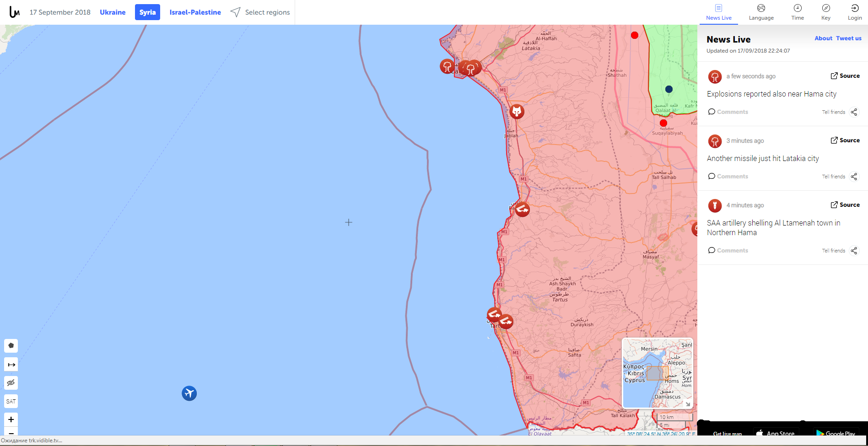Viewport: 868px width, 446px height.
Task: Open the Language menu
Action: pos(761,12)
